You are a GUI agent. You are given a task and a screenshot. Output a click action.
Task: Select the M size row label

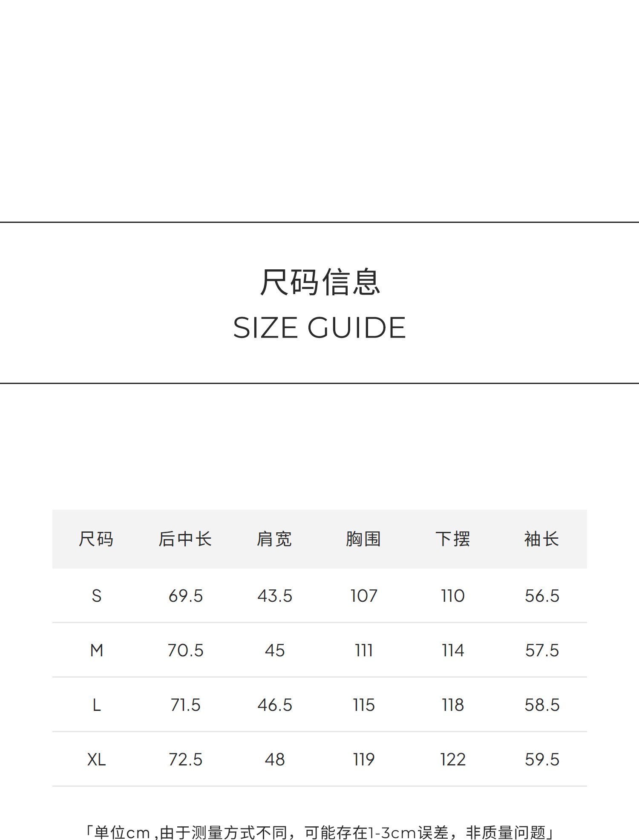point(97,650)
